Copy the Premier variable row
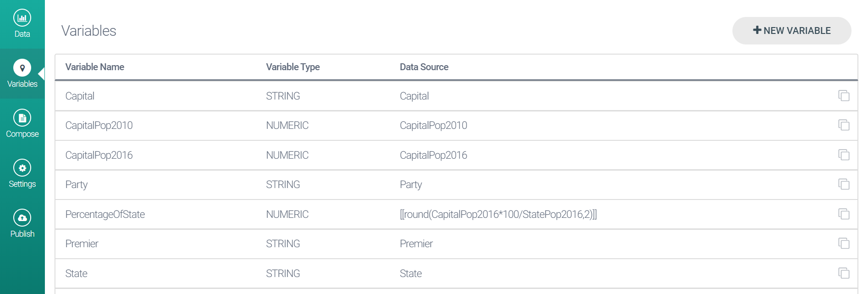868x294 pixels. coord(843,244)
